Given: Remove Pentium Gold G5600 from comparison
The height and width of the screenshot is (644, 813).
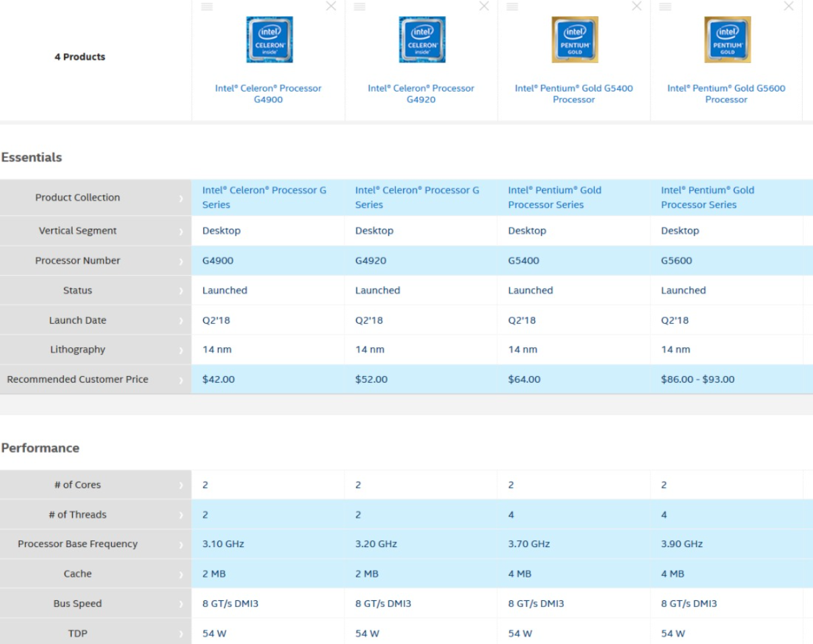Looking at the screenshot, I should point(789,6).
